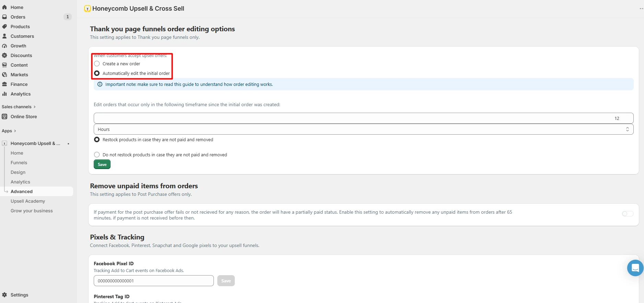Screen dimensions: 644x303
Task: Click the Honeycomb bear logo in the header
Action: point(88,9)
